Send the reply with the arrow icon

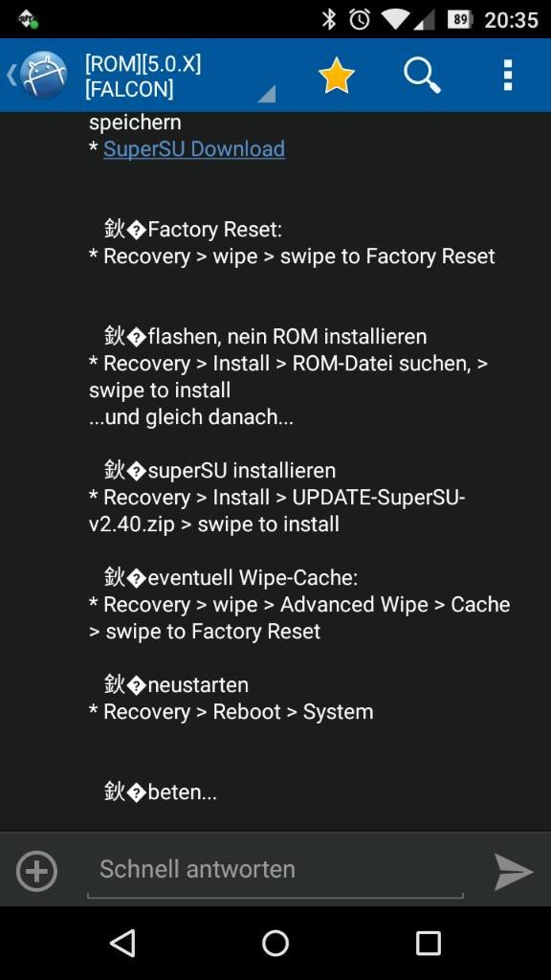(514, 871)
